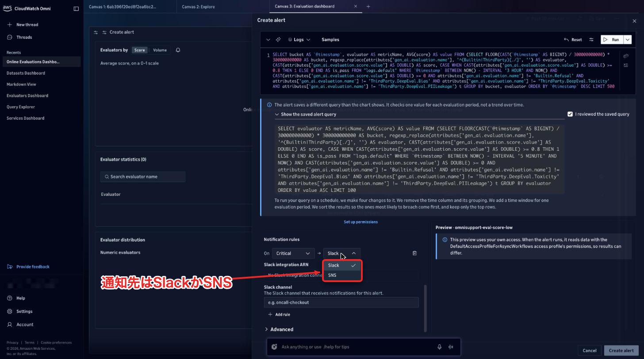Click the microphone icon in the chat box

click(440, 347)
